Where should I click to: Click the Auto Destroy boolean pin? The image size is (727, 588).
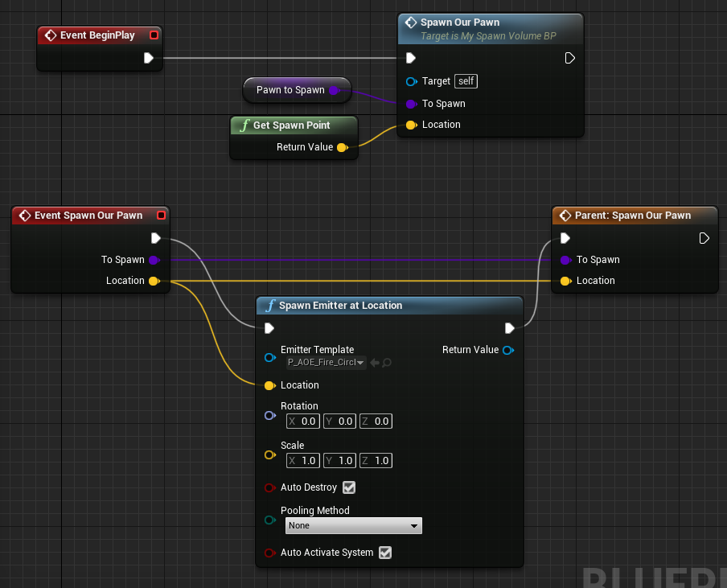270,487
